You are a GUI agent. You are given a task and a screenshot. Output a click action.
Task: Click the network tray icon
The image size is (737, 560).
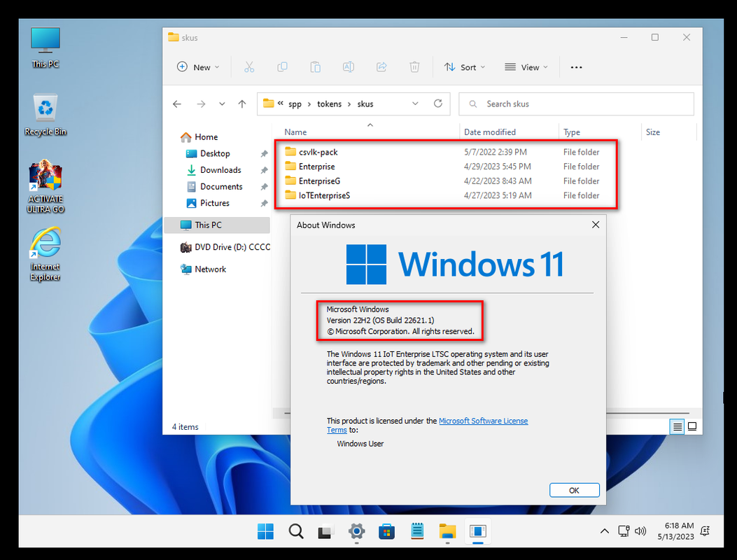[624, 531]
